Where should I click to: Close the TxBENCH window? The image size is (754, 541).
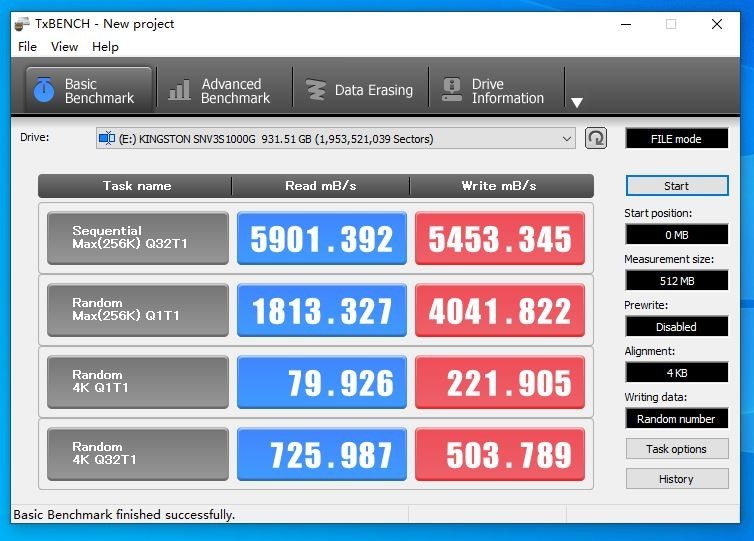(x=716, y=24)
